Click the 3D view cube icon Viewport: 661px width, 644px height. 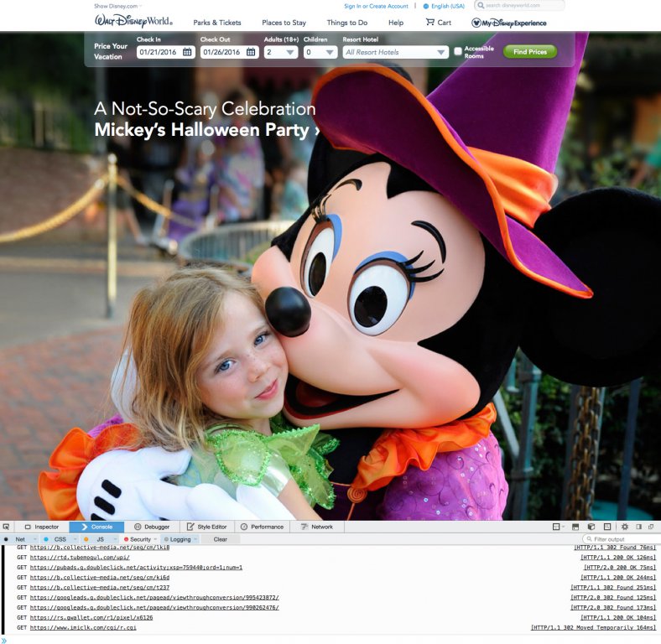click(x=591, y=527)
